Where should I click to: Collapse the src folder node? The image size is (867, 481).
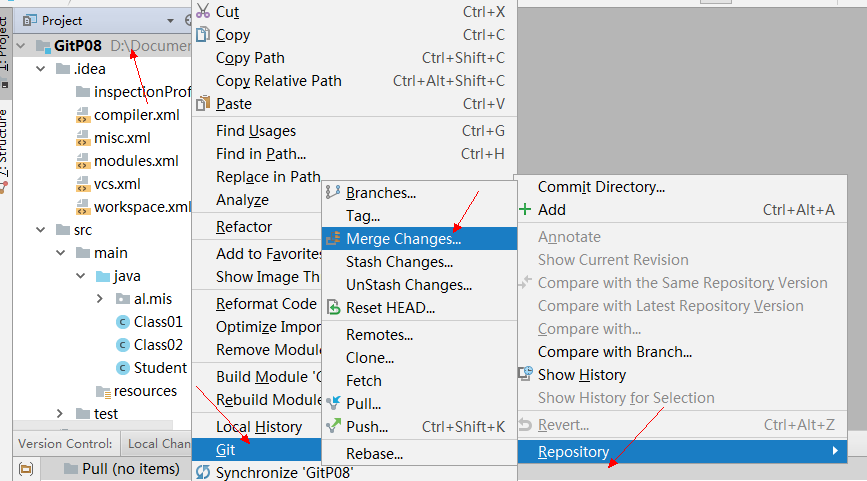pos(40,229)
